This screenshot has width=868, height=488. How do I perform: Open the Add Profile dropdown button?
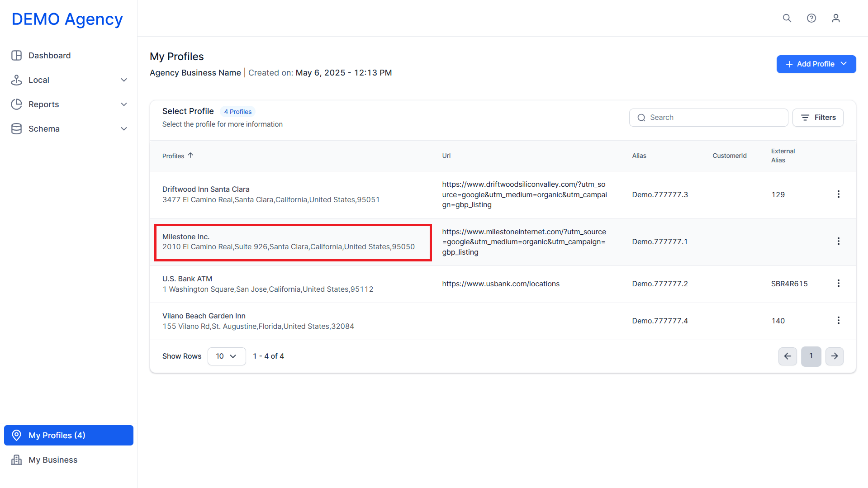point(816,64)
